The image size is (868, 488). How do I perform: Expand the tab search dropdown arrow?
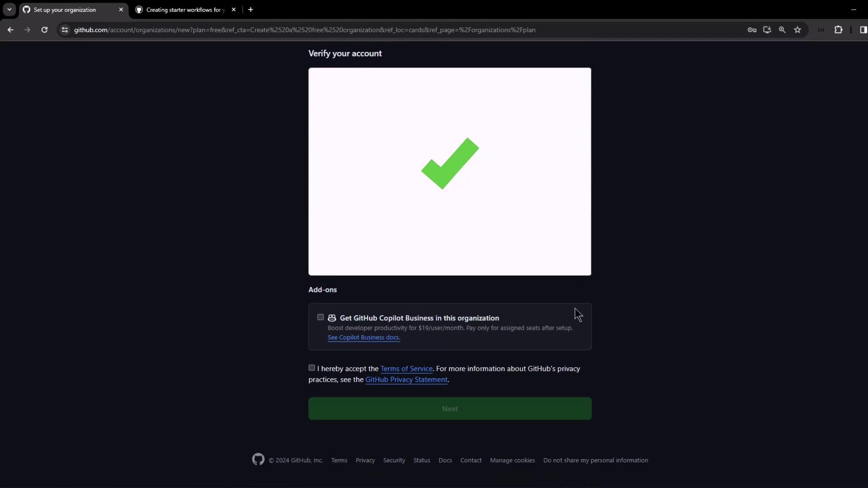[x=9, y=9]
